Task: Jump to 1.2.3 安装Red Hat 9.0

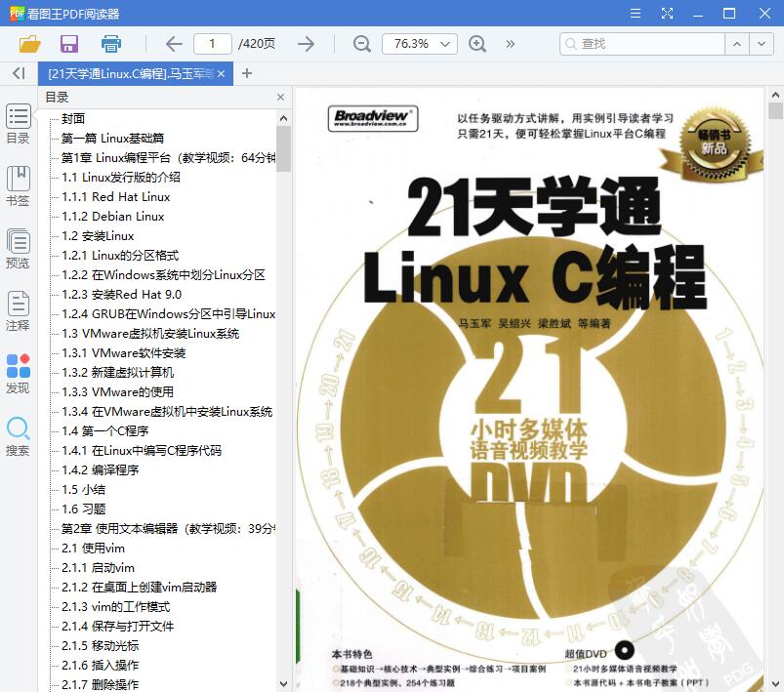Action: coord(121,294)
